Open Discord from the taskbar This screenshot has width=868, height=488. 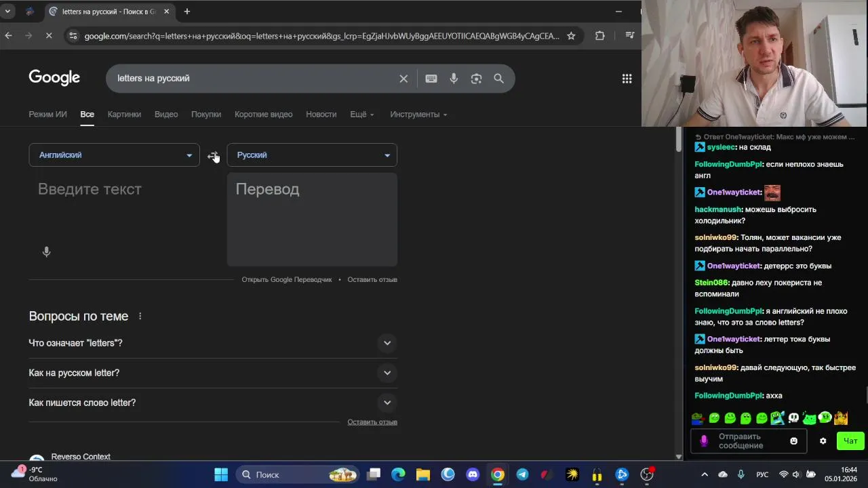(473, 474)
